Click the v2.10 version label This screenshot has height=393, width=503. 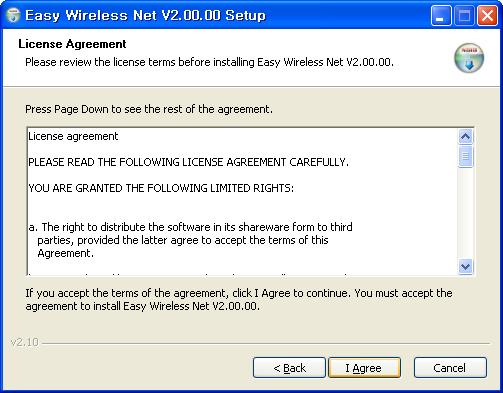[x=25, y=342]
